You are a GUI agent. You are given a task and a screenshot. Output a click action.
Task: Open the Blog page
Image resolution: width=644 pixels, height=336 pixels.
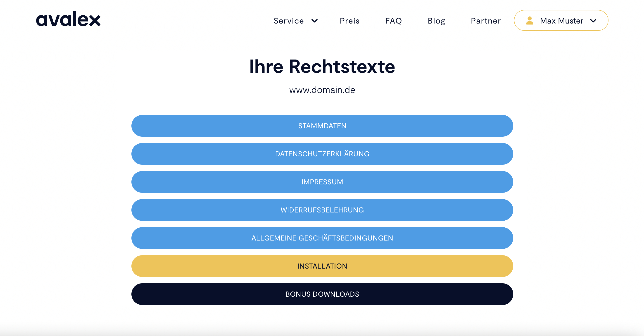tap(436, 21)
